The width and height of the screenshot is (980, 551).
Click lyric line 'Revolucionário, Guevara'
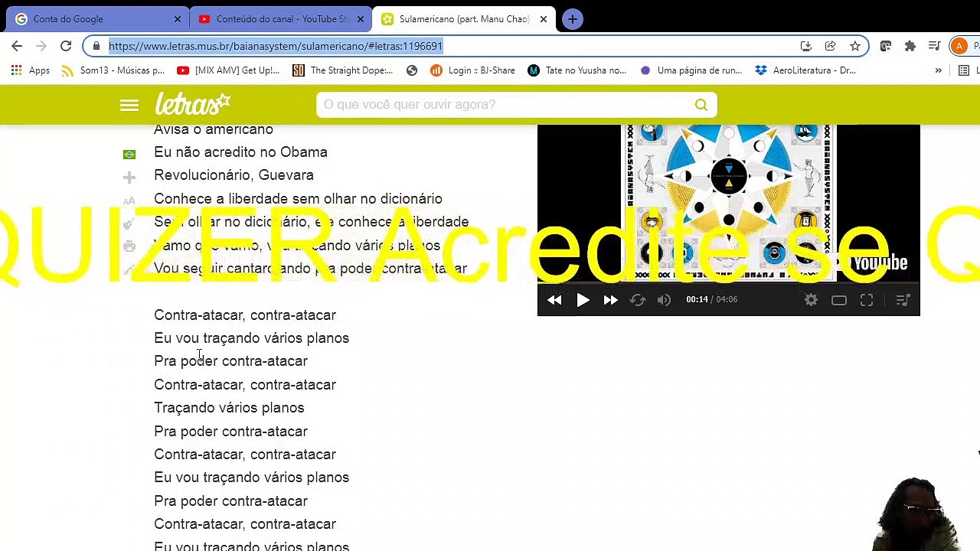(234, 175)
